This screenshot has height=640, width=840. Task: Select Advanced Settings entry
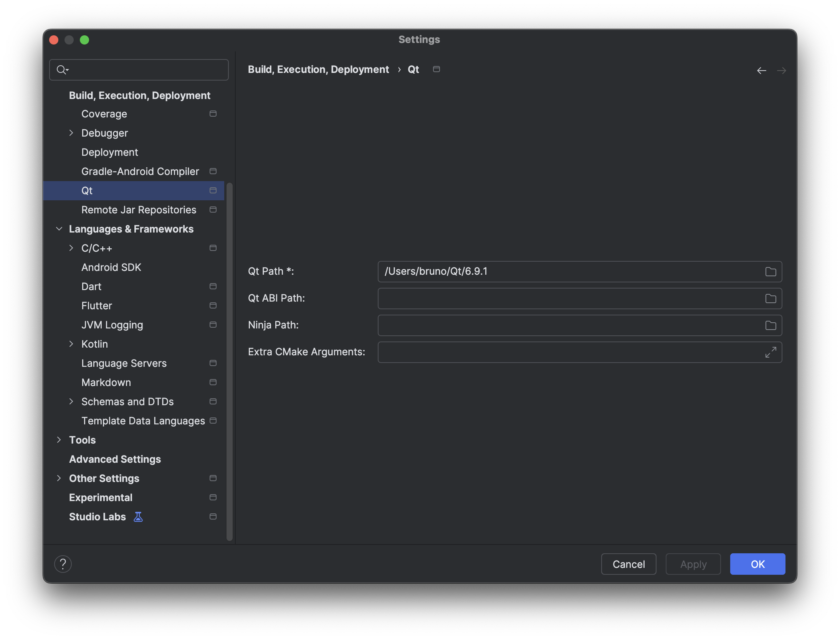(115, 459)
